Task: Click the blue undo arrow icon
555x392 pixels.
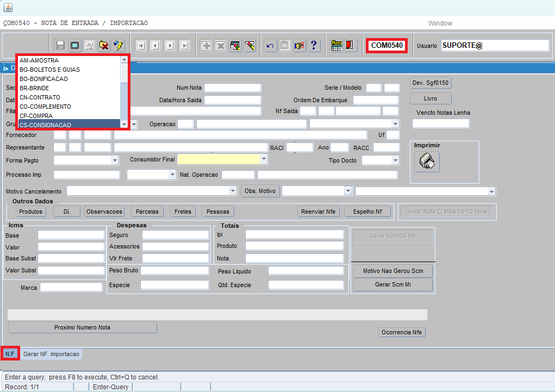Action: click(x=270, y=45)
